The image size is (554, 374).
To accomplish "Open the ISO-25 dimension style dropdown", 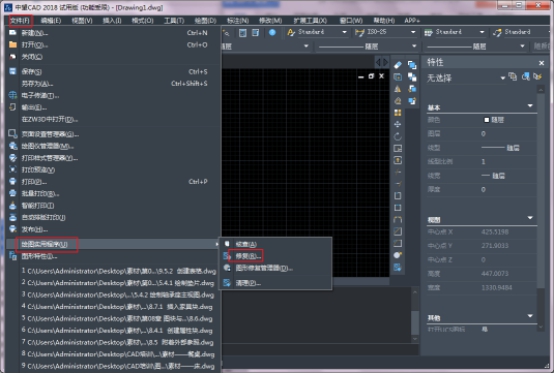I will coord(413,32).
